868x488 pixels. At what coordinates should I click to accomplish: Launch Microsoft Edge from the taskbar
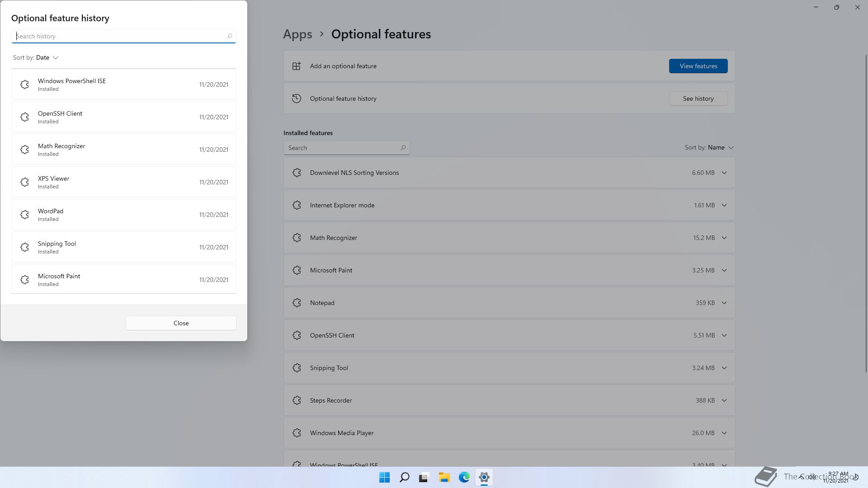click(464, 477)
